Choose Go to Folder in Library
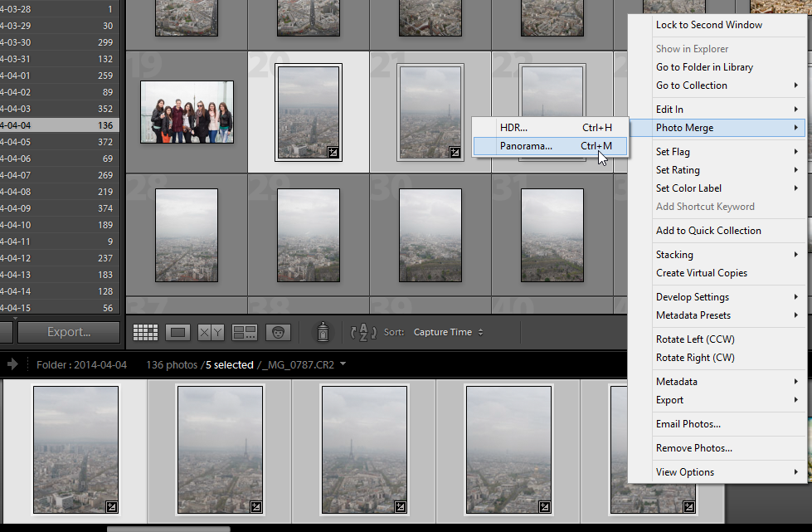This screenshot has width=812, height=532. pos(717,67)
